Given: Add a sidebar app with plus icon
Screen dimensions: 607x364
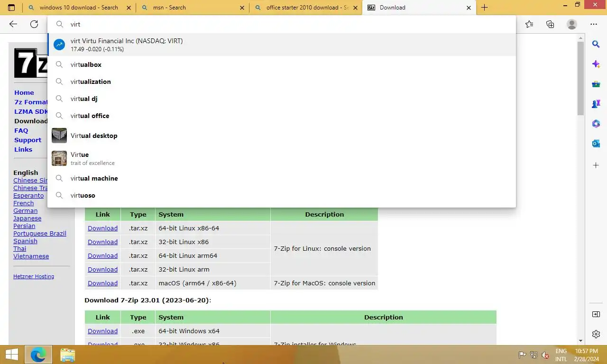Looking at the screenshot, I should pos(596,165).
